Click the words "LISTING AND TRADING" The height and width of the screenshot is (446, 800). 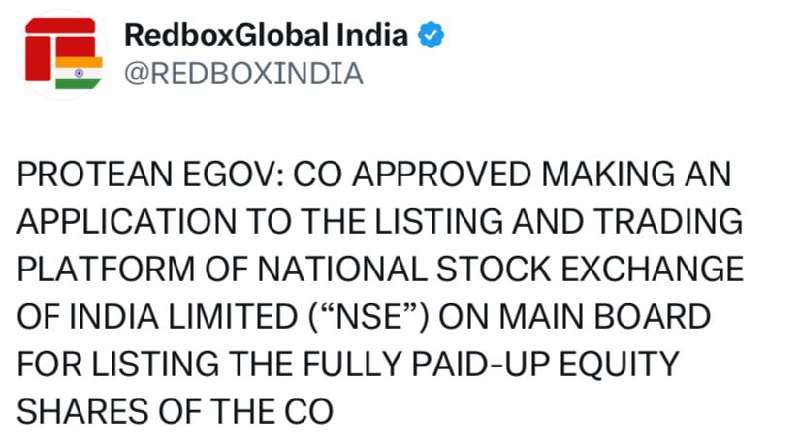(x=559, y=221)
